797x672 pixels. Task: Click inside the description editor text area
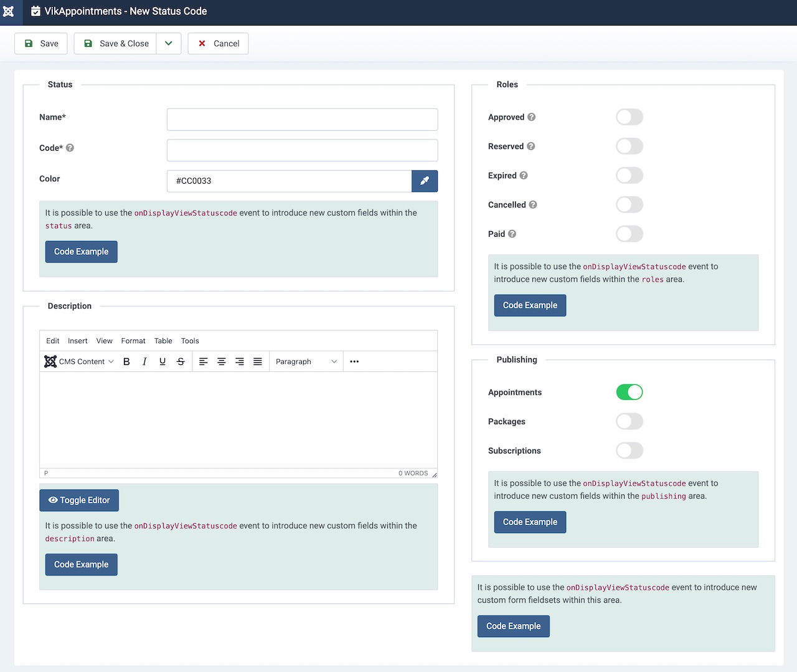click(x=238, y=420)
